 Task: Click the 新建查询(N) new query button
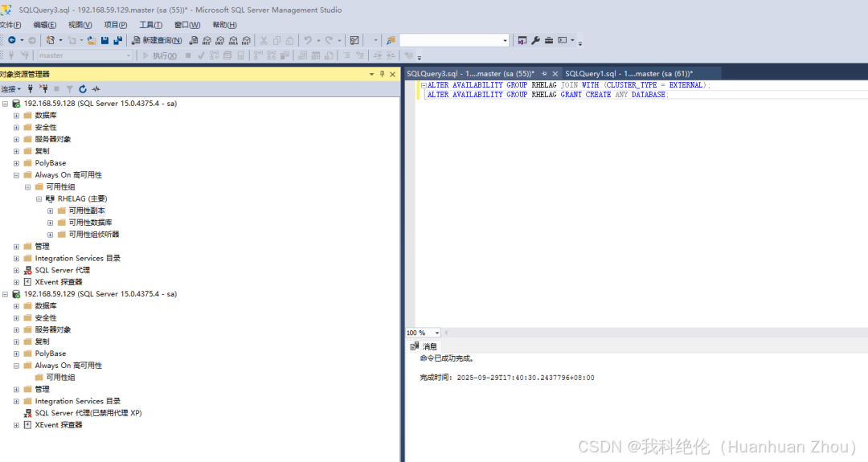(158, 40)
